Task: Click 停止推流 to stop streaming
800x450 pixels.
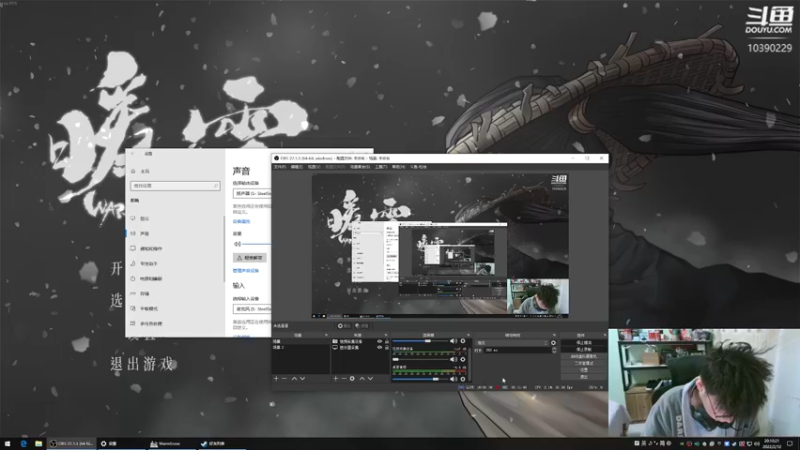Action: [x=584, y=343]
